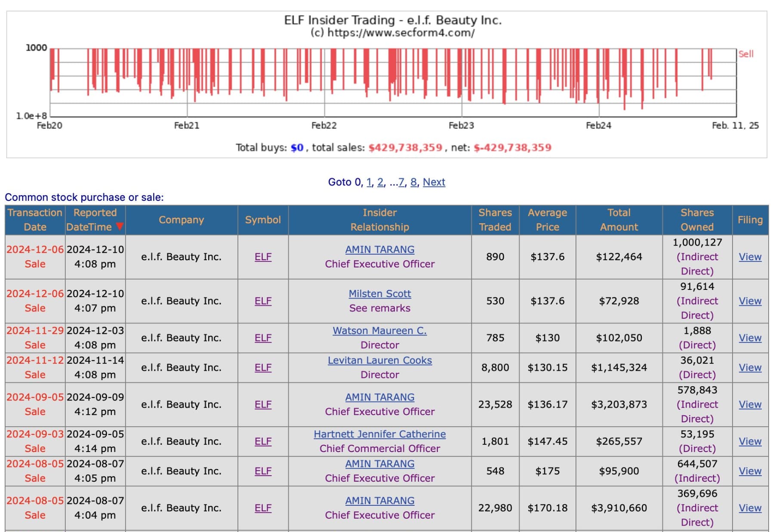Go to page 1 of results
The height and width of the screenshot is (532, 779).
pyautogui.click(x=369, y=182)
